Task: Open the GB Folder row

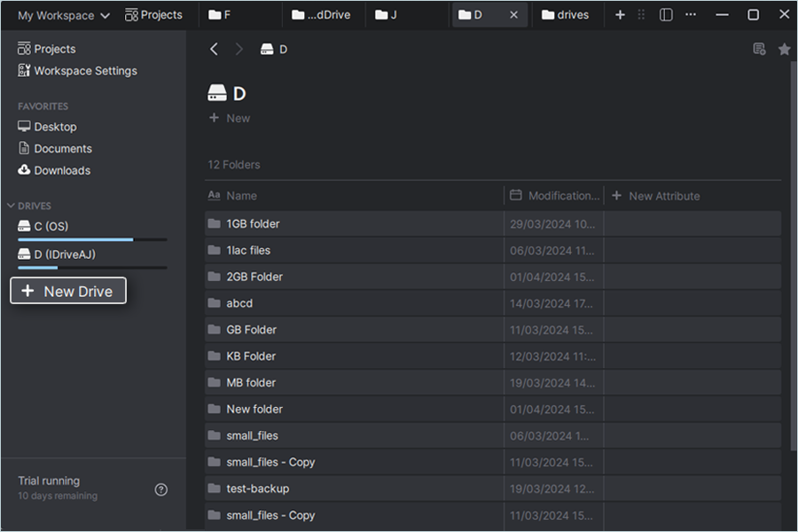Action: coord(493,330)
